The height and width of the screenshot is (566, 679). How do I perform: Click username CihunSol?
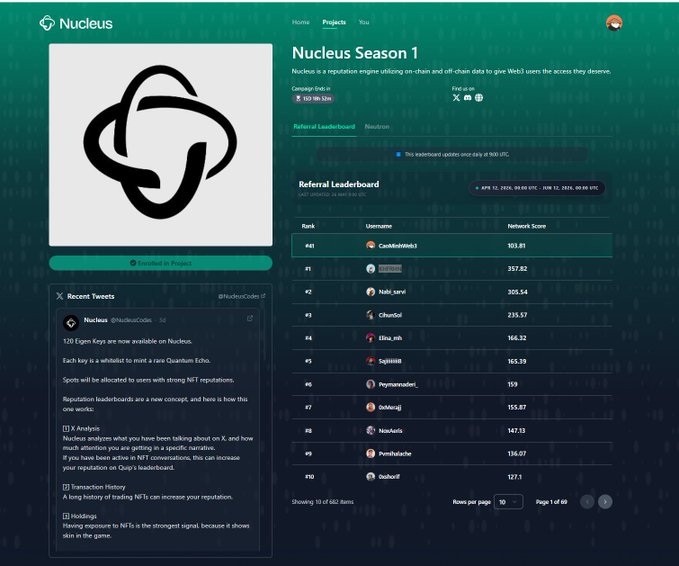pos(390,315)
